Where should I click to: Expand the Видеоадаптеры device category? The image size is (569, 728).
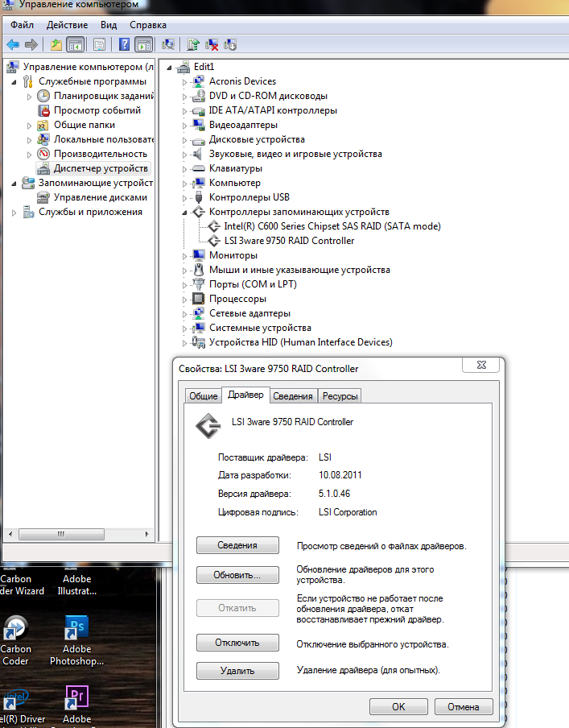point(185,126)
